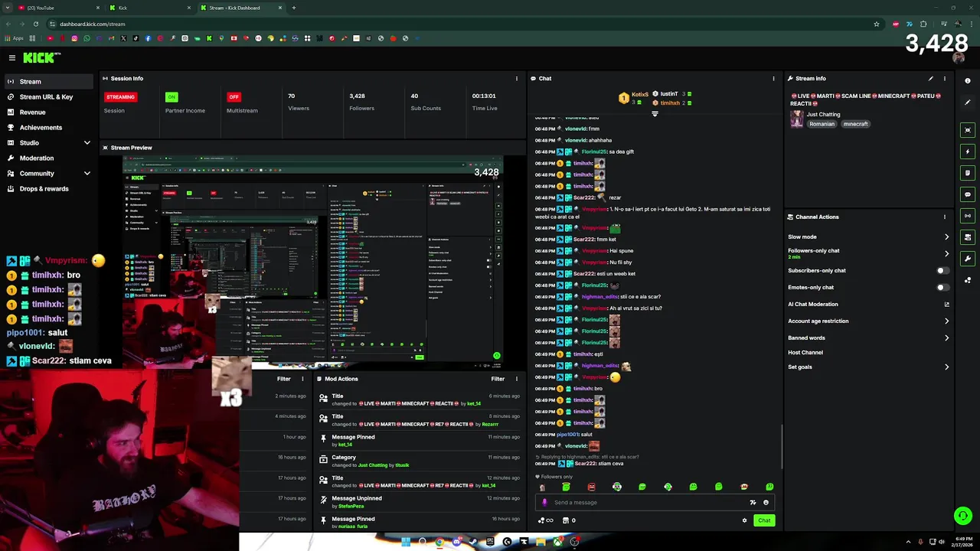Click the screen capture icon in right sidebar
980x551 pixels.
968,130
